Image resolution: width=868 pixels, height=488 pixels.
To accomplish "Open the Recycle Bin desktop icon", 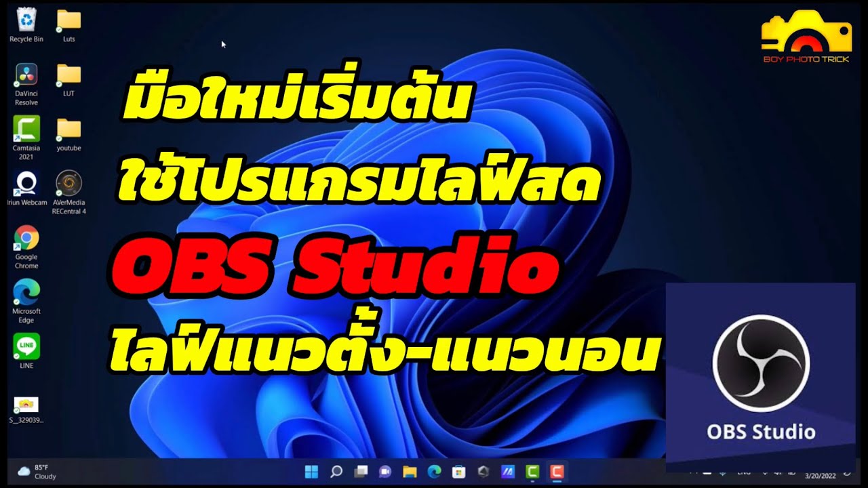I will (26, 24).
